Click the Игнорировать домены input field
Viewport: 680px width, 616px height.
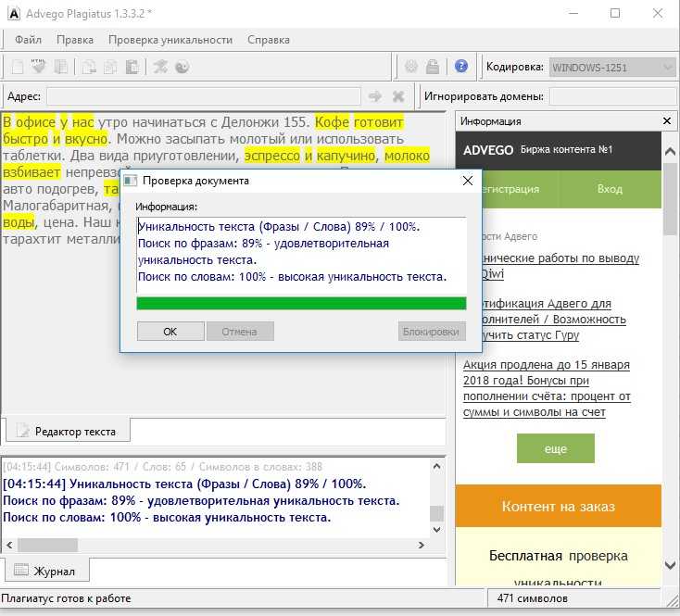[613, 96]
